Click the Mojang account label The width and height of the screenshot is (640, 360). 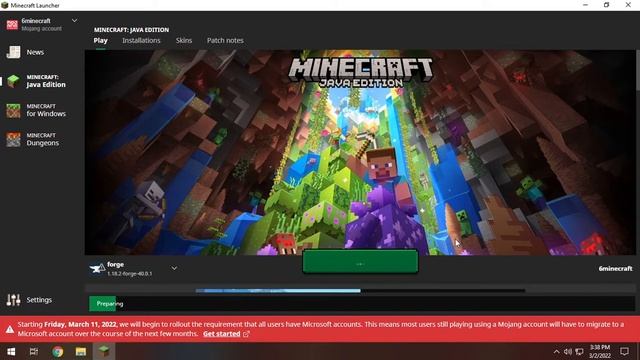pyautogui.click(x=42, y=29)
